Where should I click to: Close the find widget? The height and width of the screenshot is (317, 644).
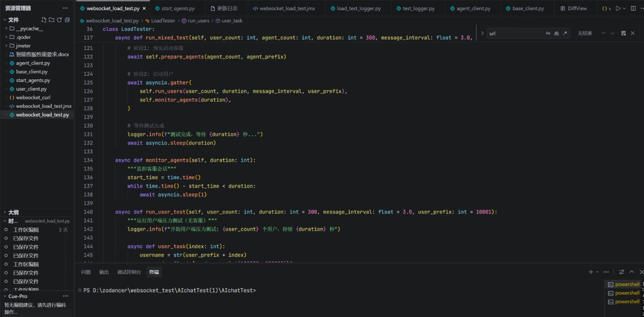633,33
